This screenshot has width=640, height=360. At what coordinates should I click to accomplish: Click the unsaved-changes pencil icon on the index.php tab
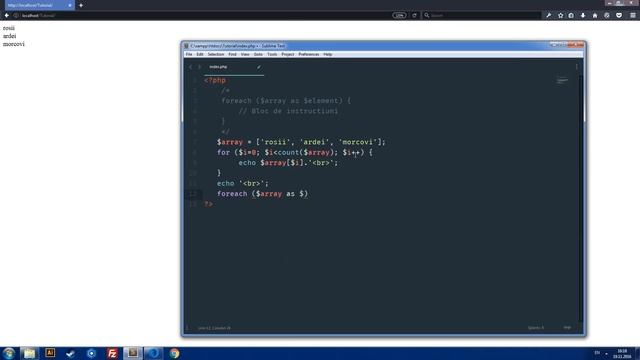[x=259, y=67]
